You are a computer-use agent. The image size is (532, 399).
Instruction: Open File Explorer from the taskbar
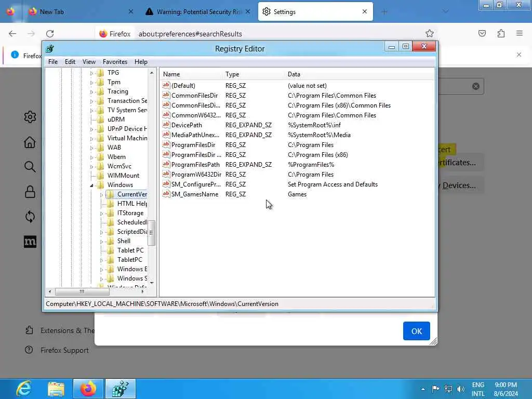pyautogui.click(x=56, y=389)
